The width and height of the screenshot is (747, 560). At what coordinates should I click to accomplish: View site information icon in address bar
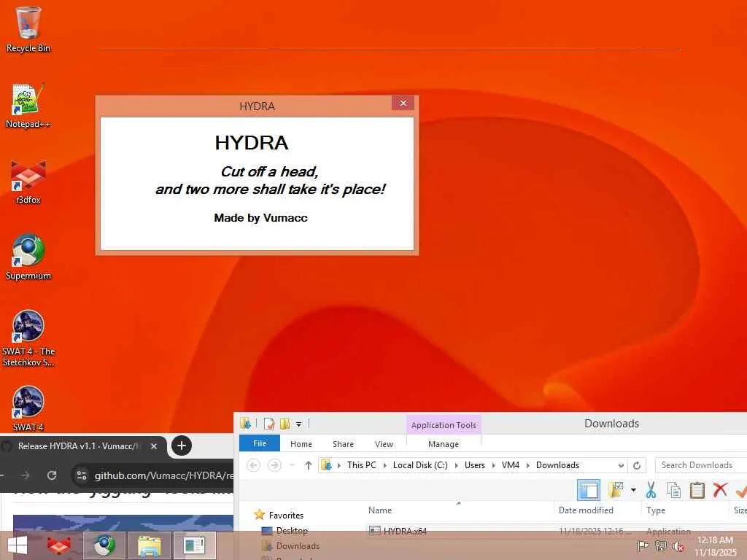click(82, 475)
